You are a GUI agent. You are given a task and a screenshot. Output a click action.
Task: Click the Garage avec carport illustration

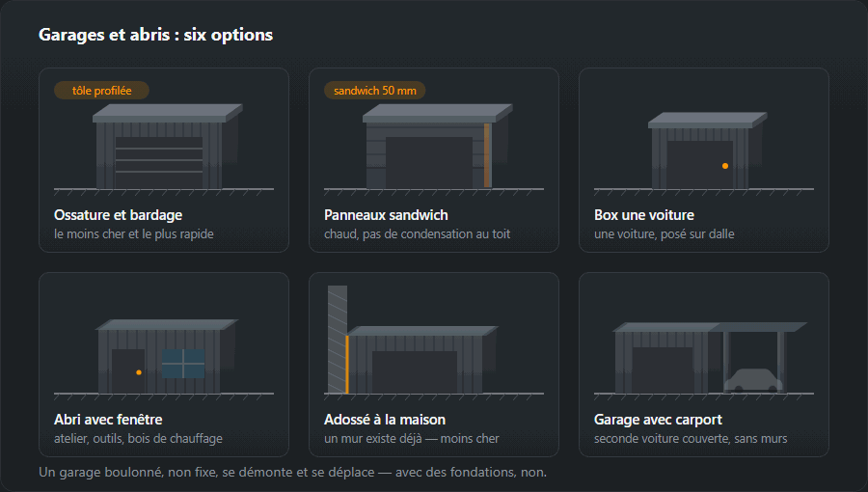[704, 361]
